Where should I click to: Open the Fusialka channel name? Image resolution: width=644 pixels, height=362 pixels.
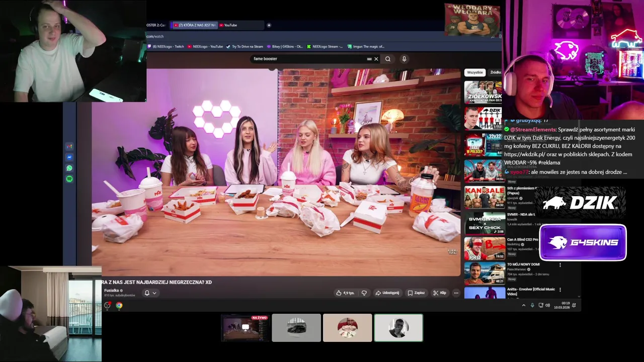coord(112,290)
